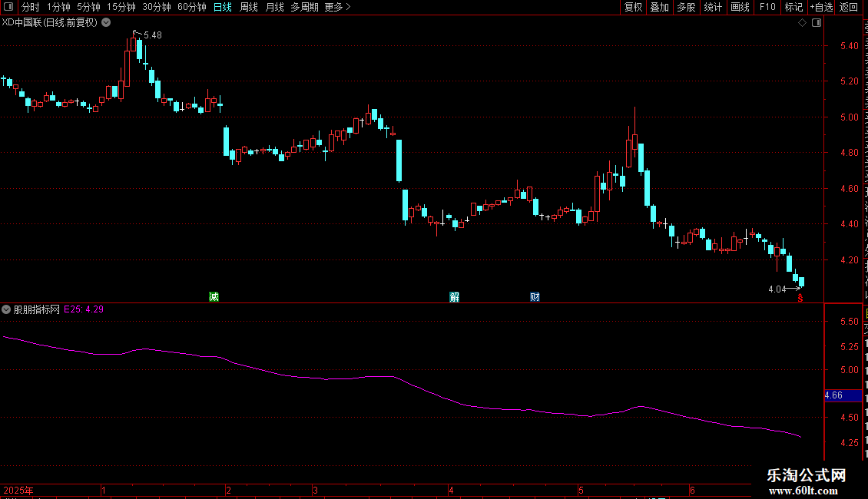The width and height of the screenshot is (868, 499).
Task: Open the 多股 multi-stock view
Action: pyautogui.click(x=686, y=7)
